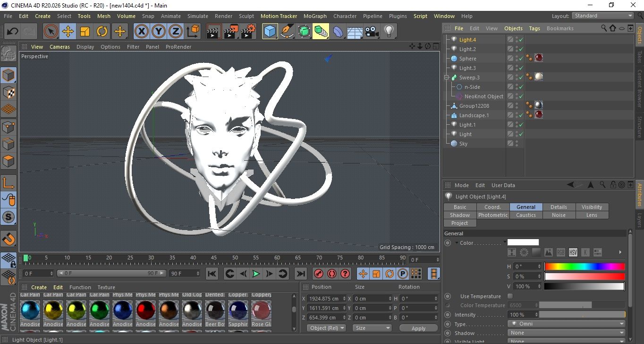Add a Light via lightbulb icon
This screenshot has width=644, height=344.
tap(389, 32)
